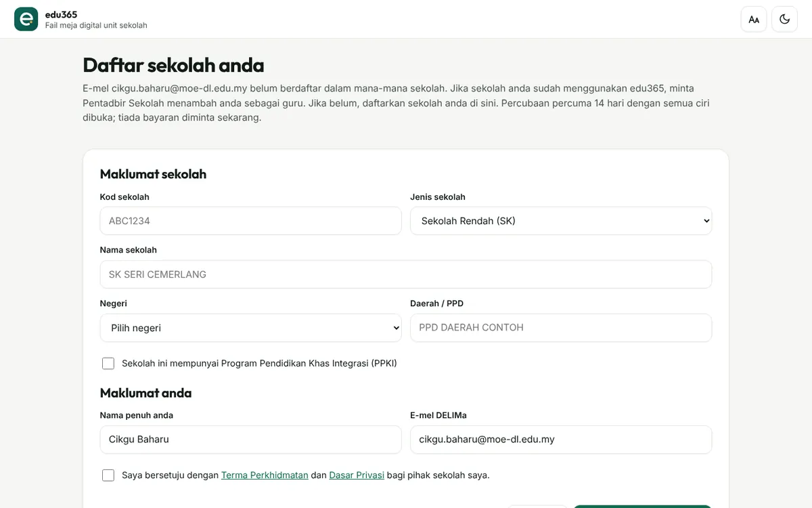Open the Dasar Privasi link
The height and width of the screenshot is (508, 812).
(x=357, y=475)
